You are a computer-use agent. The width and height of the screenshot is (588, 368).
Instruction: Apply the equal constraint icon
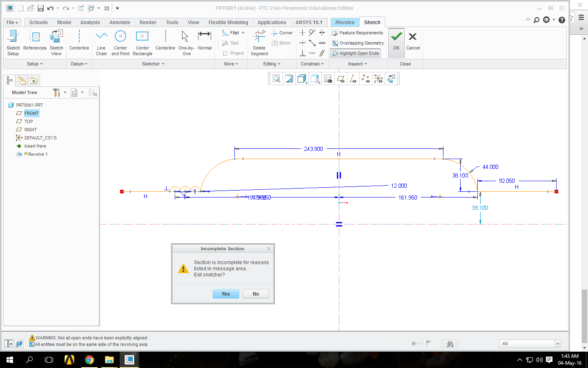pos(322,43)
